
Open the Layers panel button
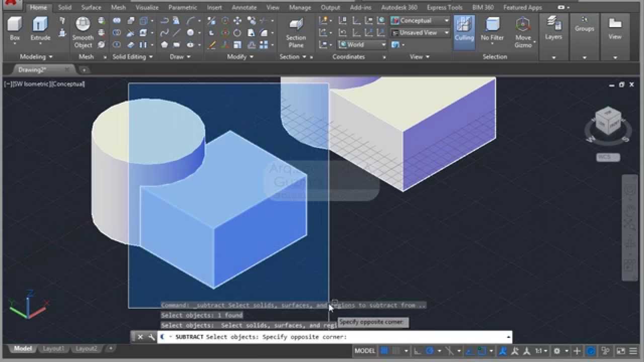pyautogui.click(x=553, y=29)
